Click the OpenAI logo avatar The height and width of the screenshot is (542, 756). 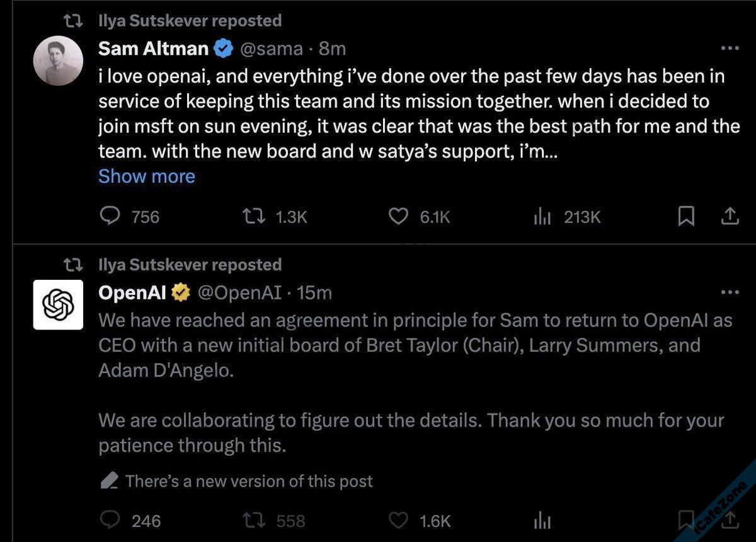(x=58, y=304)
